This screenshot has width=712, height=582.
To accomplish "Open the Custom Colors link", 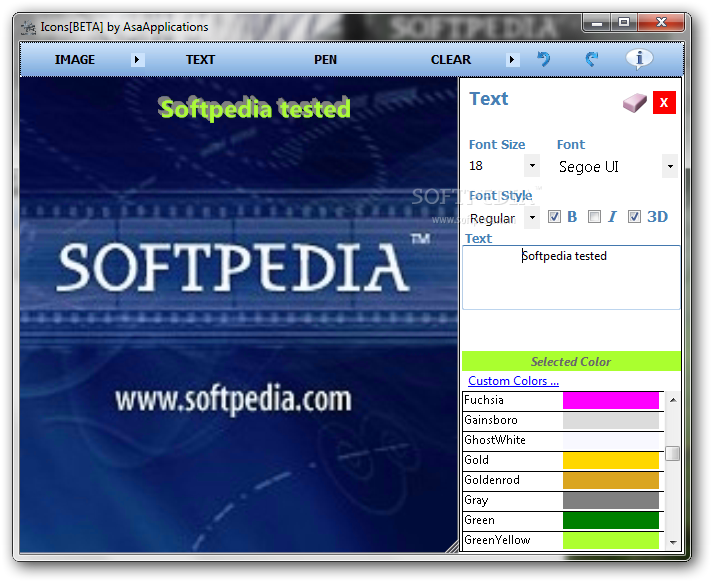I will point(513,380).
